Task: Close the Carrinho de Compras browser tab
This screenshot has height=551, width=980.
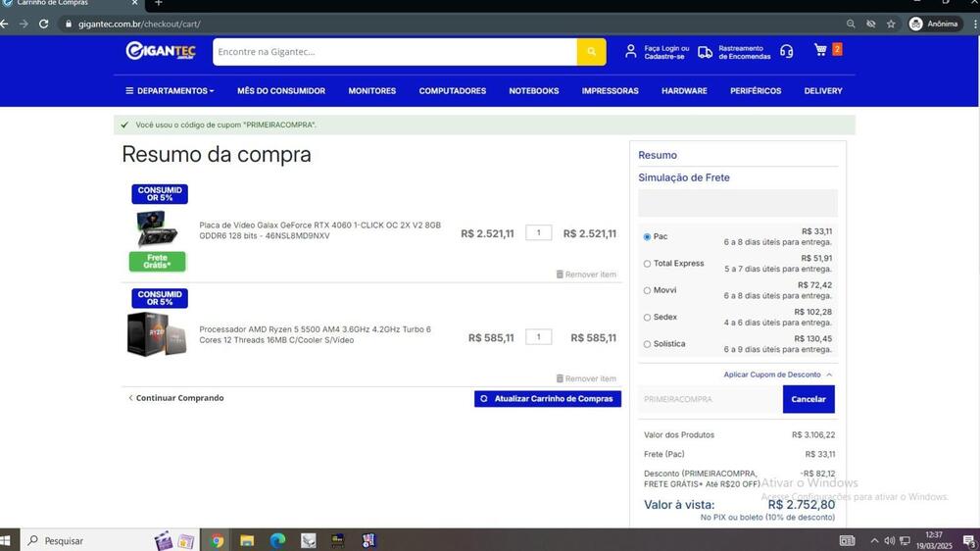Action: (x=134, y=3)
